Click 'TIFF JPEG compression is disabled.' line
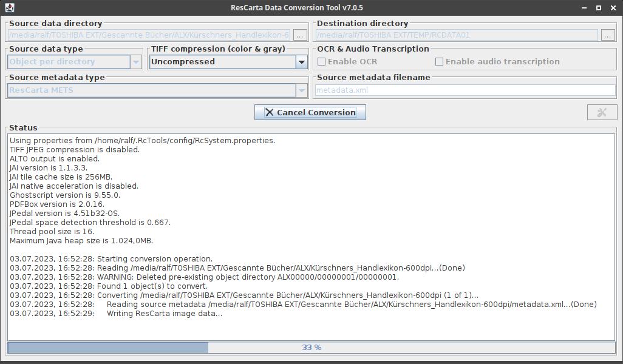 click(x=75, y=149)
